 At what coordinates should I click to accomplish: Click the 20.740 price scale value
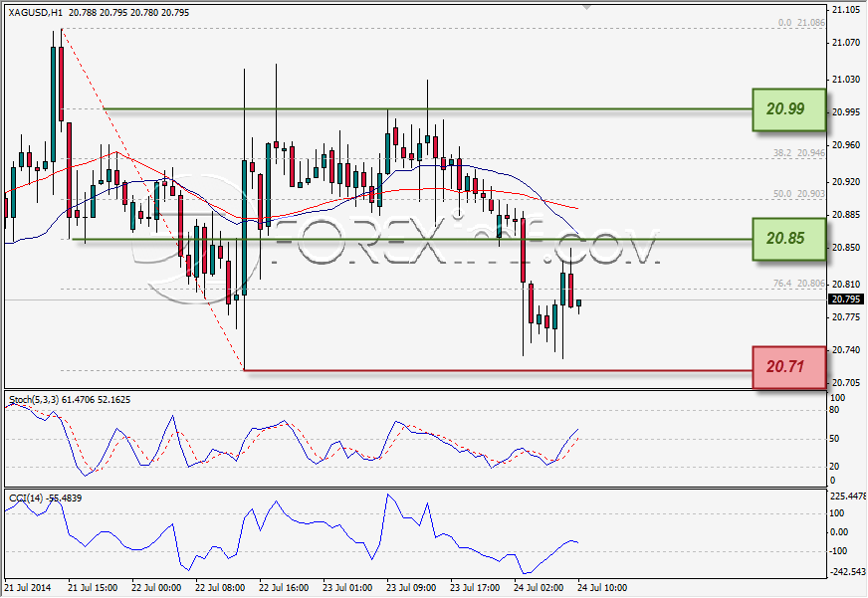tap(846, 350)
